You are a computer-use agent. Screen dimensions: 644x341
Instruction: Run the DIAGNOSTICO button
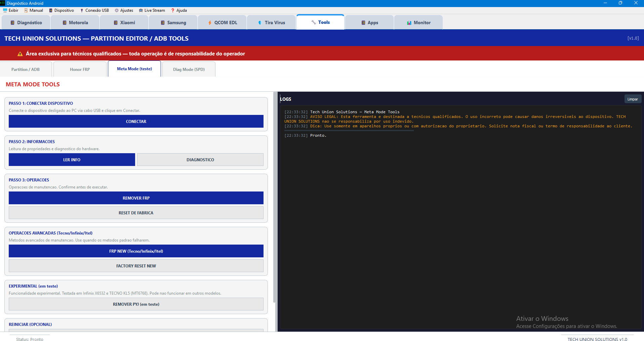[x=200, y=160]
